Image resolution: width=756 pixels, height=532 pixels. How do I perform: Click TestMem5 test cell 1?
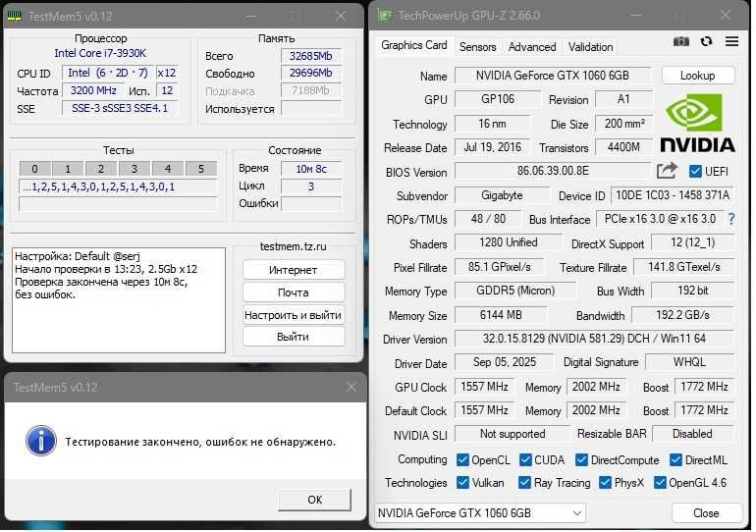click(68, 169)
